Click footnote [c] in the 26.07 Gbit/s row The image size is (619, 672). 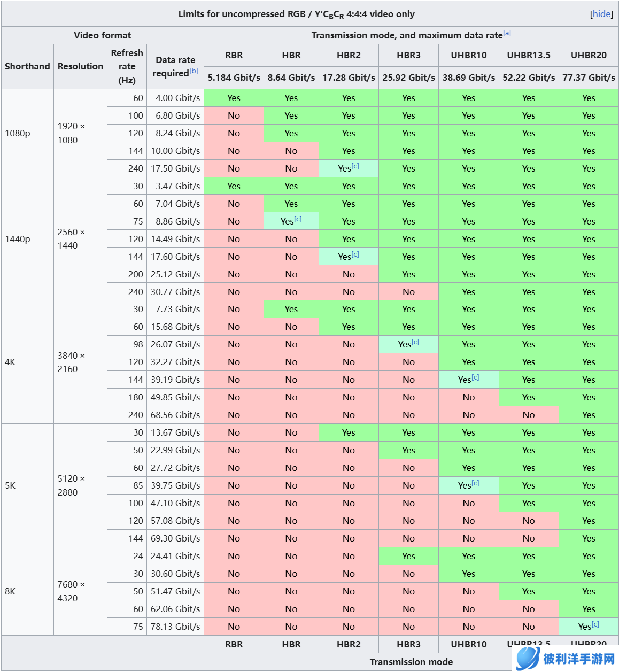(x=415, y=342)
